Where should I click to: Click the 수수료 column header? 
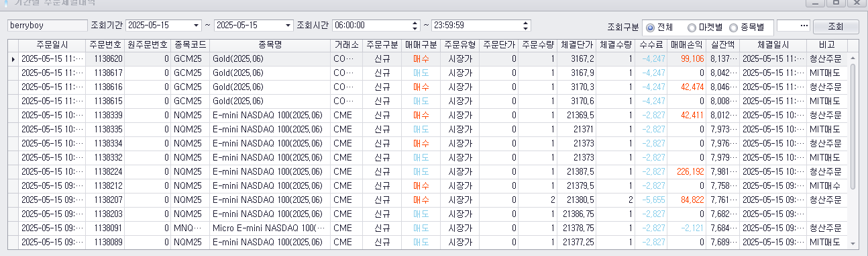pos(651,45)
